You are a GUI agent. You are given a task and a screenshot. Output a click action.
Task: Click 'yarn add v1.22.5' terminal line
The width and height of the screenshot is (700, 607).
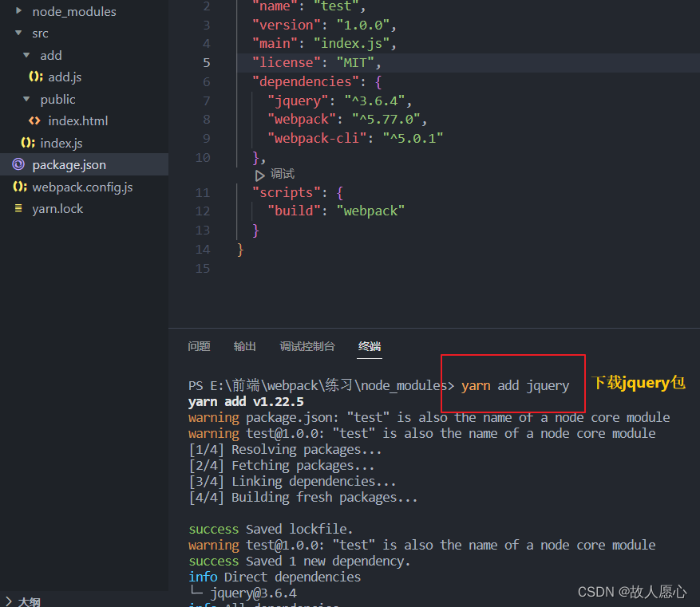(x=246, y=402)
